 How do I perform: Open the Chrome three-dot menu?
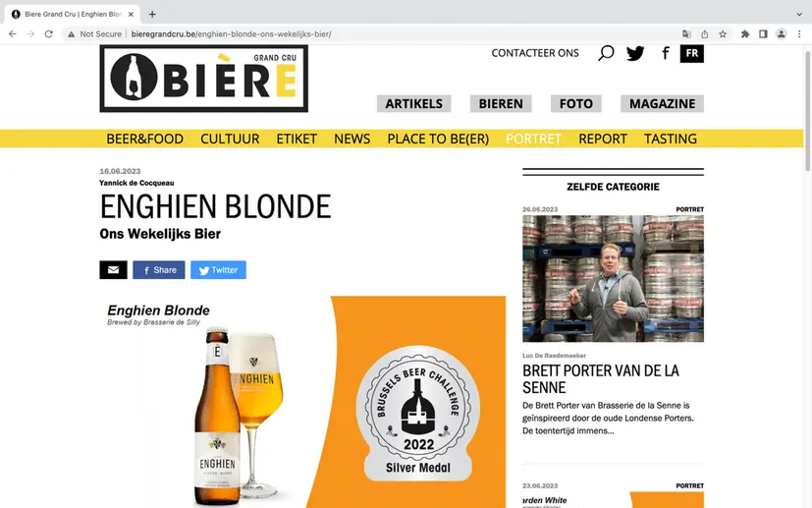coord(799,34)
